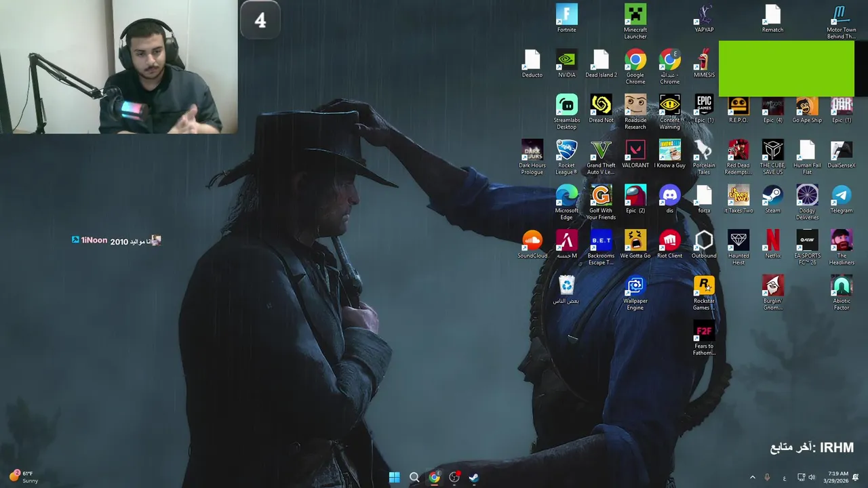Select the Dodgy Deliveries shortcut

pyautogui.click(x=807, y=203)
